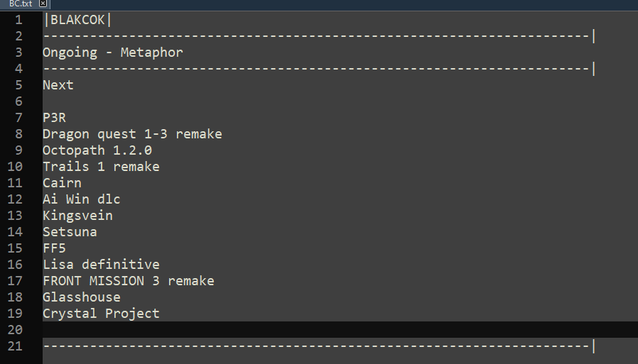Close the BC.txt tab

43,4
